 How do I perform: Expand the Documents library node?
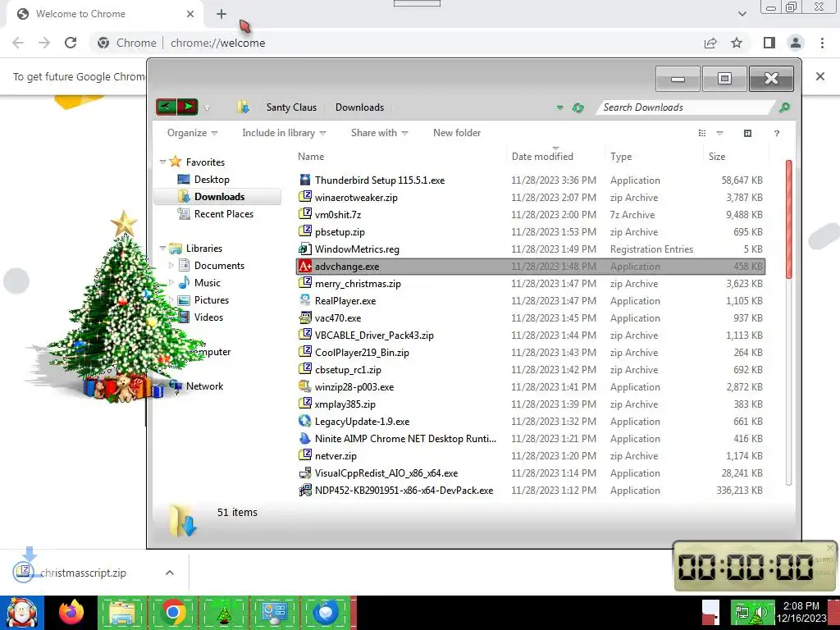[x=171, y=265]
